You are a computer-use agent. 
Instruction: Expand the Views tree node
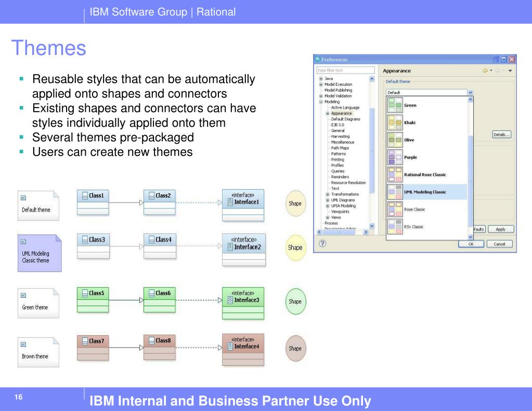tap(328, 217)
